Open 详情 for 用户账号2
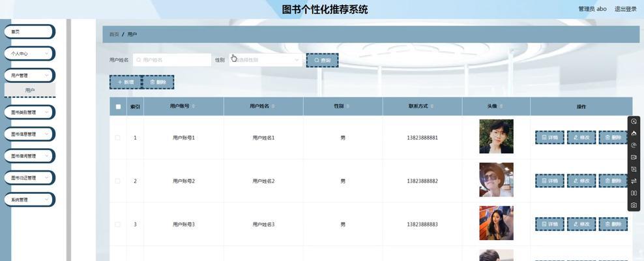Image resolution: width=644 pixels, height=261 pixels. (549, 181)
